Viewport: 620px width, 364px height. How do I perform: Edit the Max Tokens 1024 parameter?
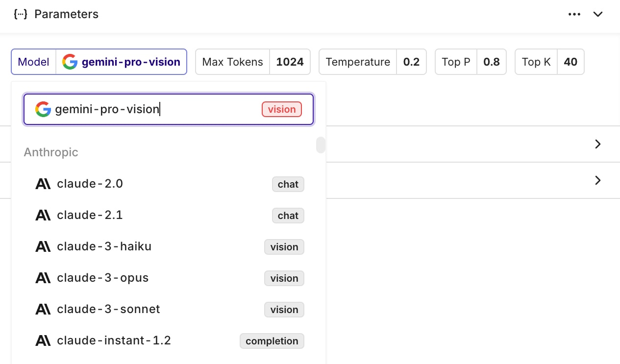click(253, 62)
